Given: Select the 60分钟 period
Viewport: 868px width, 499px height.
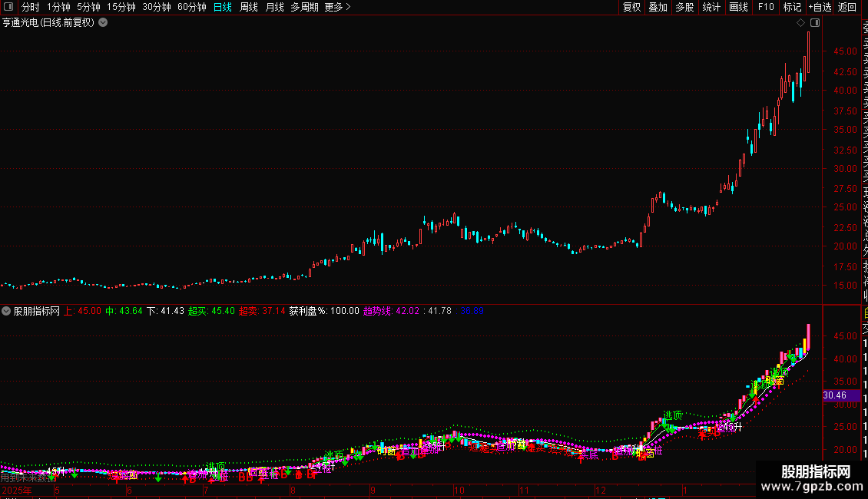Looking at the screenshot, I should (x=191, y=7).
